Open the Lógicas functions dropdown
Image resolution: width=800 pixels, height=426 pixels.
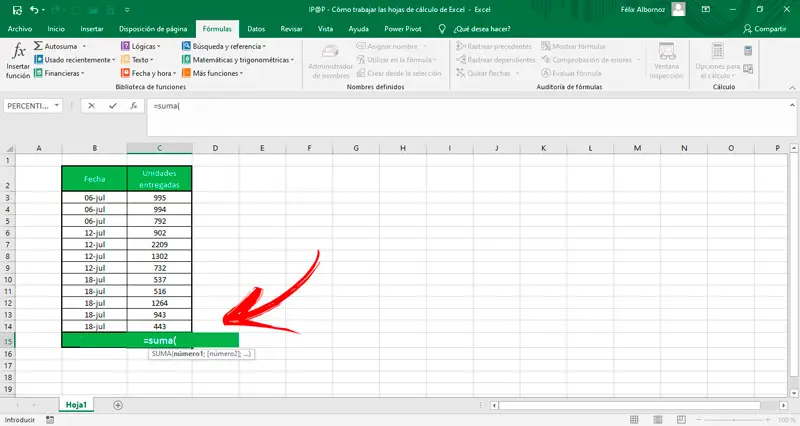(x=141, y=46)
